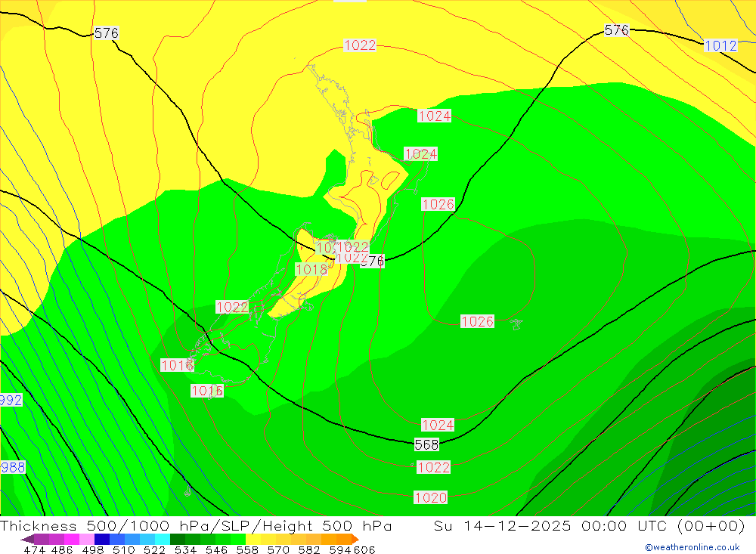Select the bright magenta legend swatch
This screenshot has width=756, height=554.
pyautogui.click(x=72, y=539)
